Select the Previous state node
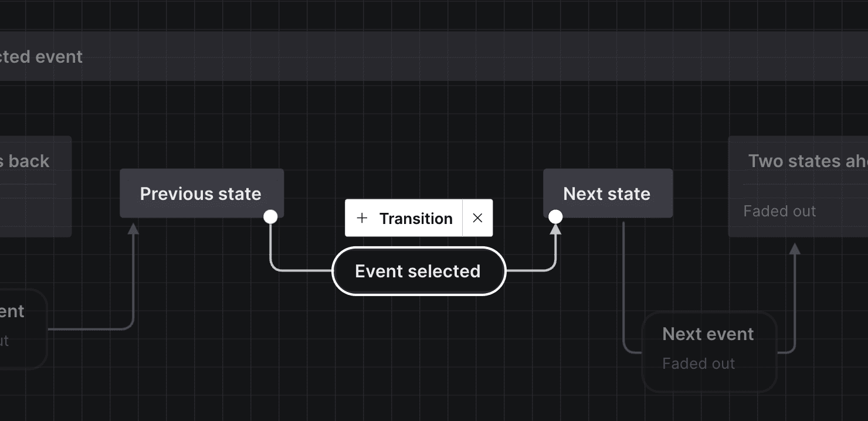Image resolution: width=868 pixels, height=421 pixels. tap(201, 193)
